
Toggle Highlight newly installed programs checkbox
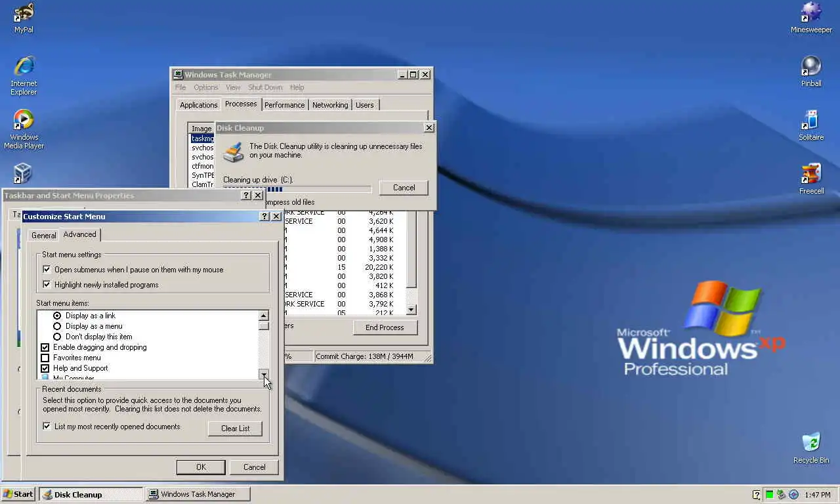point(47,285)
